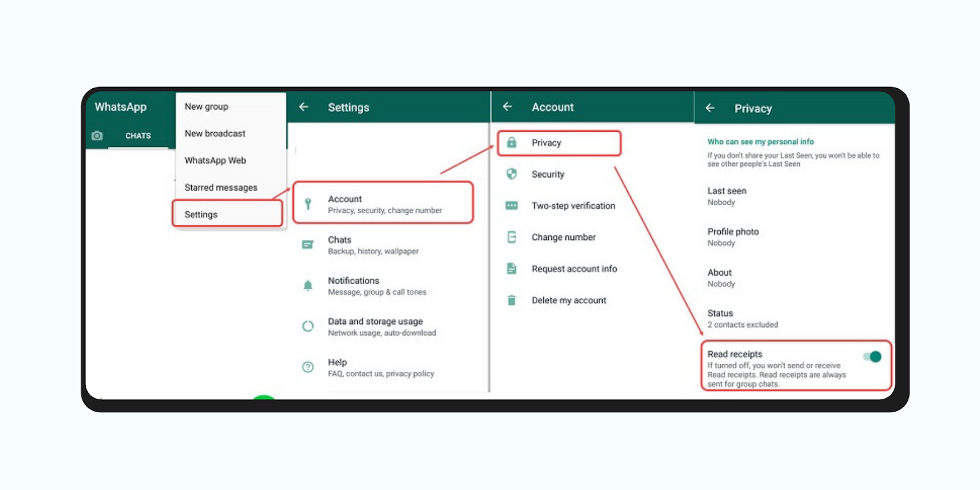
Task: Click the Settings screen header title
Action: [349, 107]
